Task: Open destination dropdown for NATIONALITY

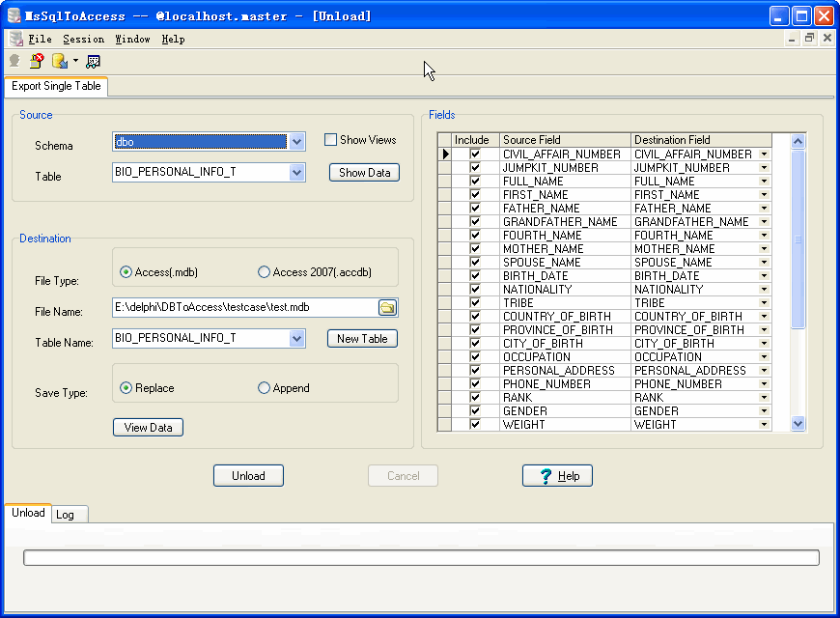Action: point(765,290)
